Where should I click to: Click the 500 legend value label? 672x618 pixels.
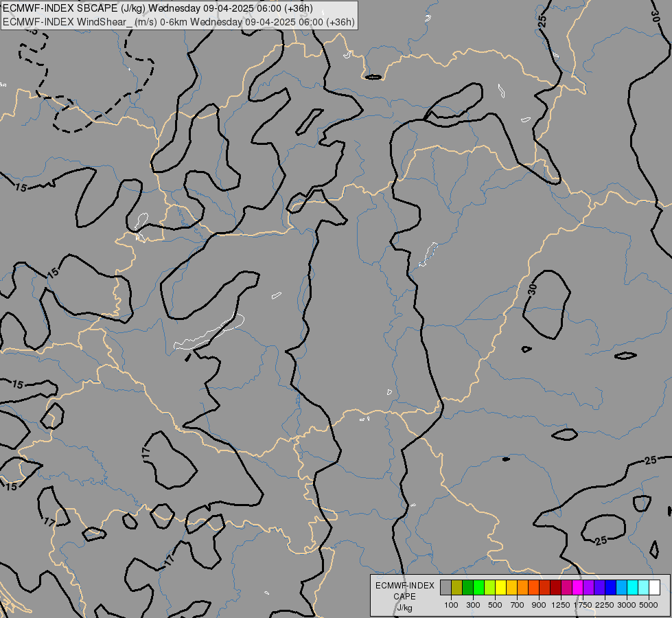click(495, 605)
